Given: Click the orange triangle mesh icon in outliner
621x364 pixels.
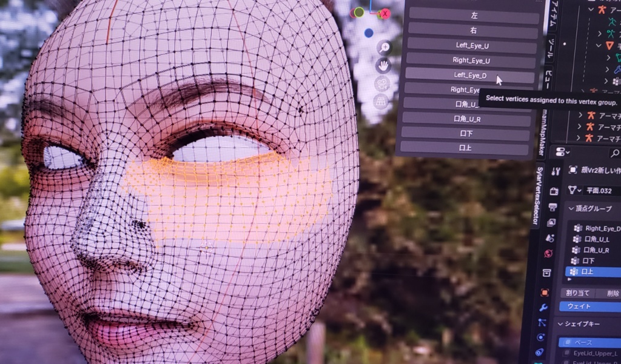Looking at the screenshot, I should [610, 45].
